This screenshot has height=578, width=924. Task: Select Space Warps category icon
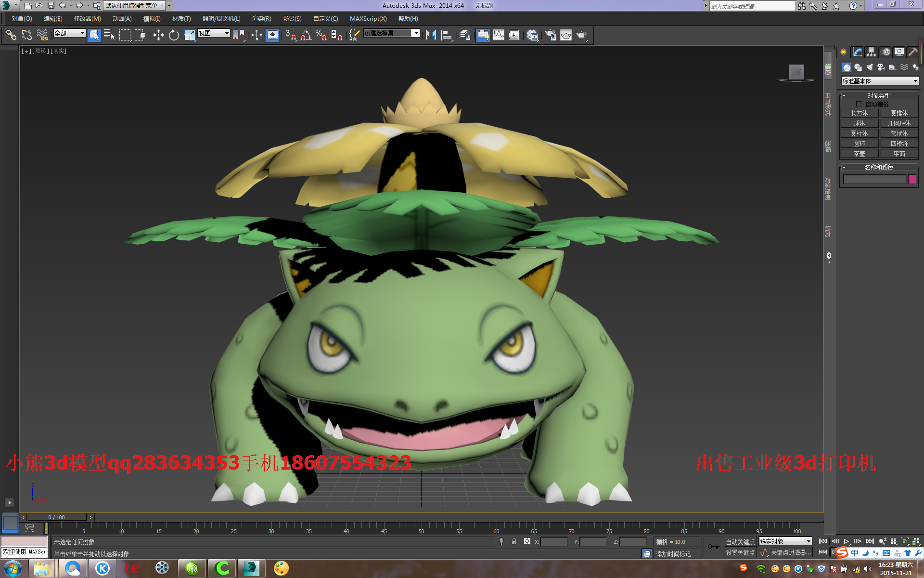point(904,67)
